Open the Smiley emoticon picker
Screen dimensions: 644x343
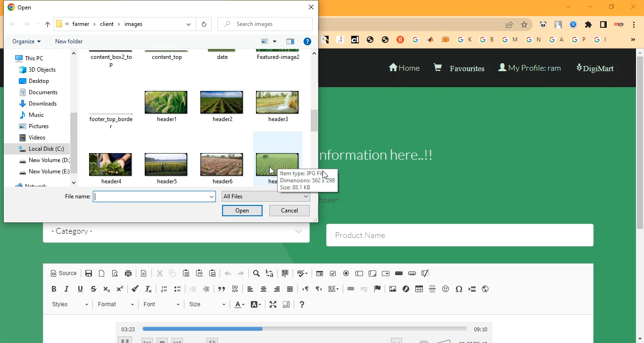[x=446, y=289]
